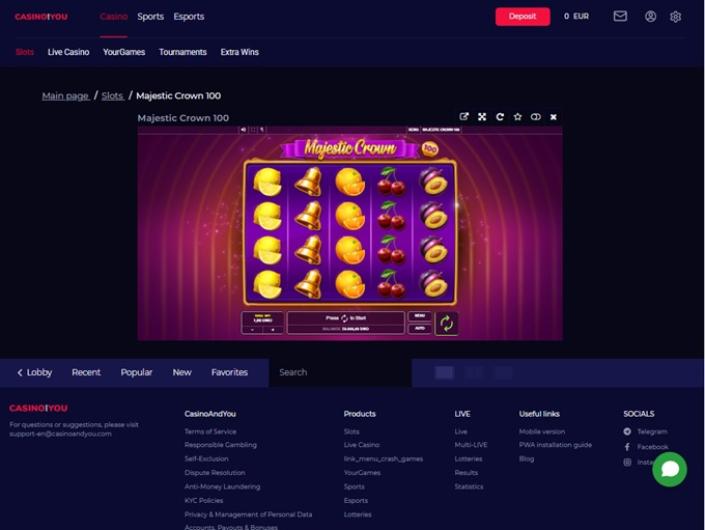
Task: Go back to the Lobby
Action: (x=35, y=372)
